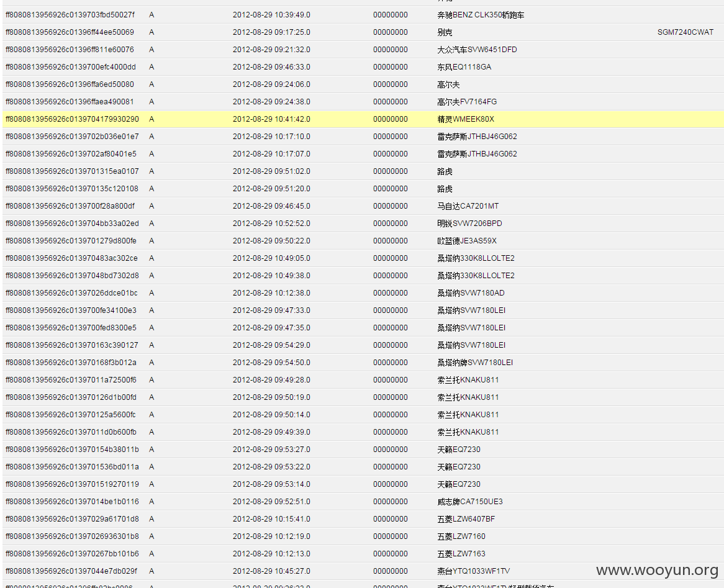Select the 威志牌CA7150UE3 cell
724x588 pixels.
coord(470,502)
